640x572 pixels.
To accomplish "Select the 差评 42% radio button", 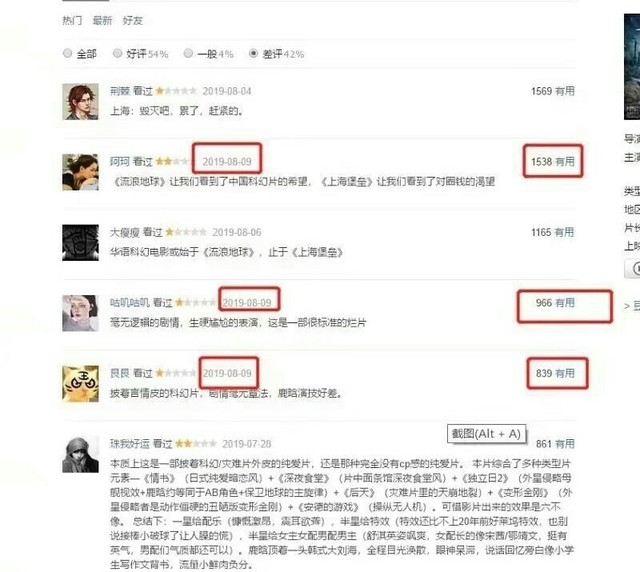I will coord(253,53).
